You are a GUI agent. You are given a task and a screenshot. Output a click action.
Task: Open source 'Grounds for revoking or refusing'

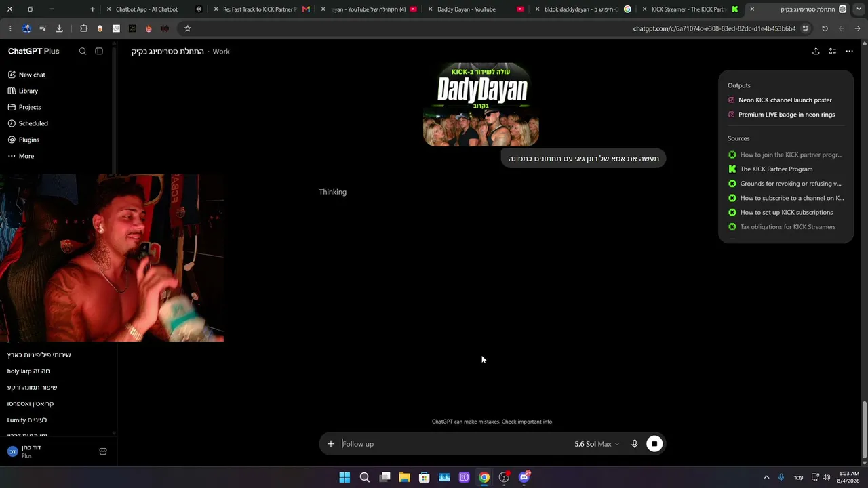coord(785,184)
